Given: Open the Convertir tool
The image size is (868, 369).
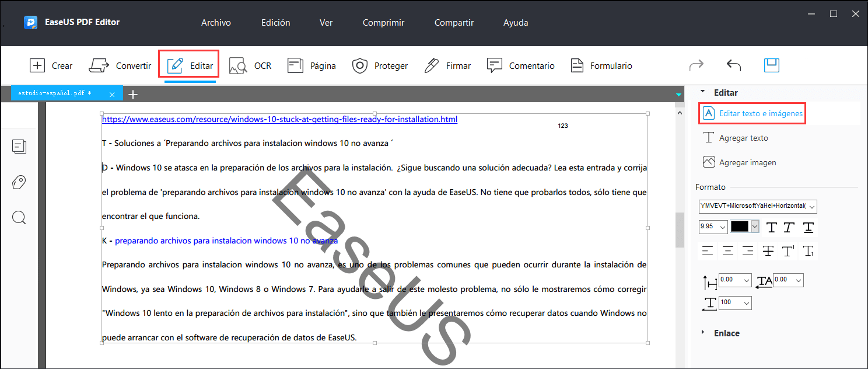Looking at the screenshot, I should 120,65.
